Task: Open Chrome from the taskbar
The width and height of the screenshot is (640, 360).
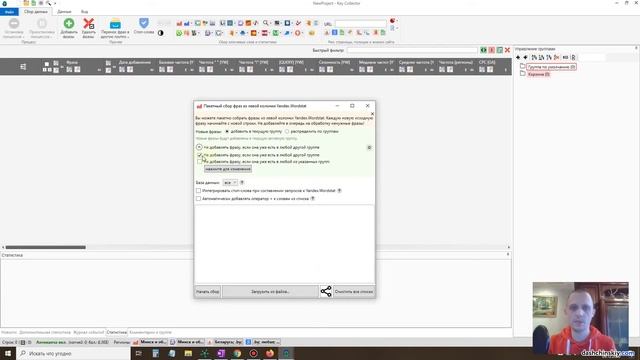Action: (237, 353)
